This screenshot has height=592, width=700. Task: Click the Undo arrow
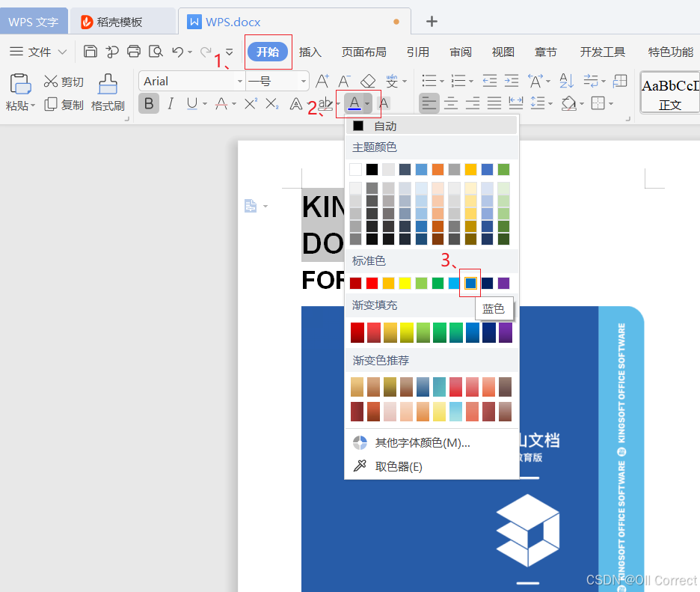pos(178,52)
